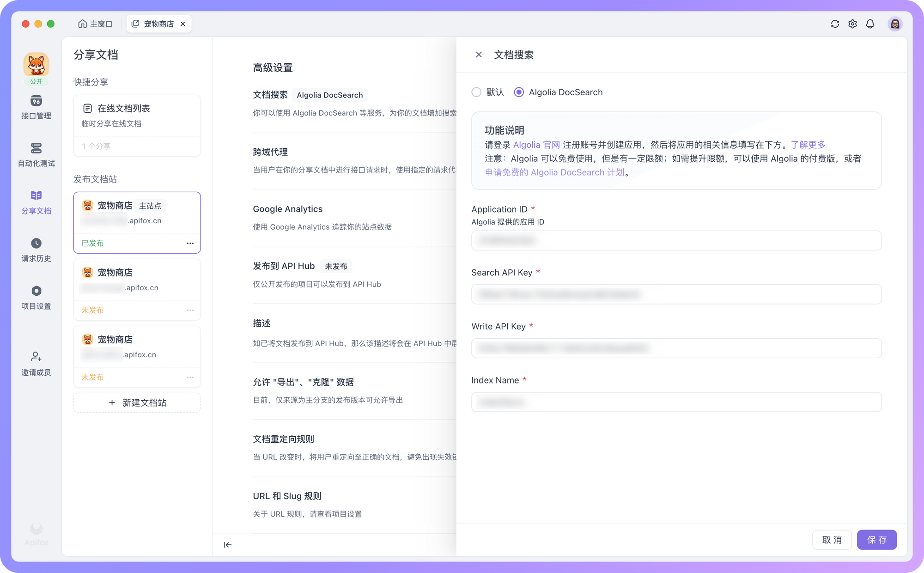Click the 邀请成员 sidebar icon

point(36,364)
